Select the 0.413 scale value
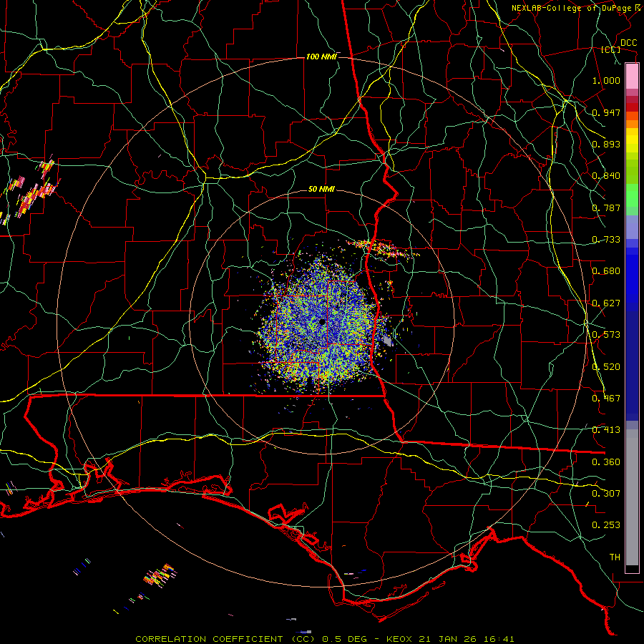Screen dimensions: 644x644 click(x=606, y=430)
